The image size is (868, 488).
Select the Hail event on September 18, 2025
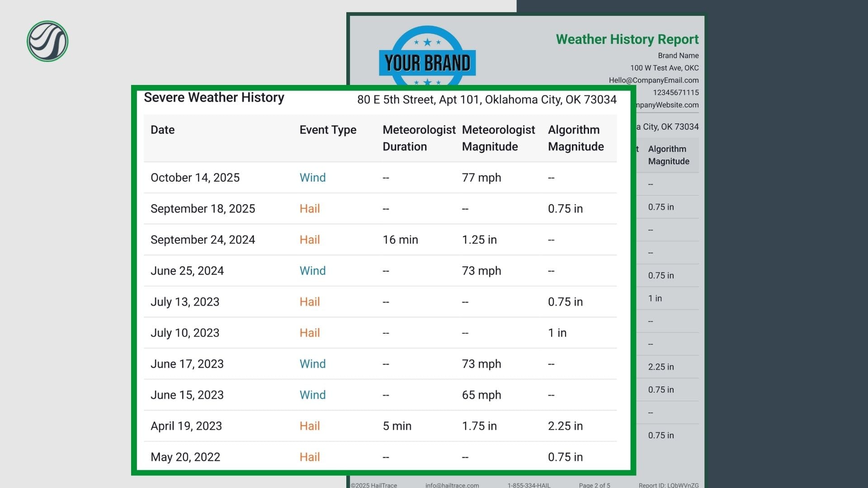click(x=309, y=208)
